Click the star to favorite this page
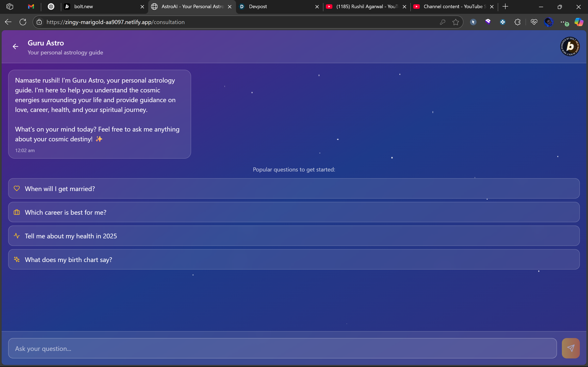This screenshot has width=588, height=367. [x=455, y=22]
